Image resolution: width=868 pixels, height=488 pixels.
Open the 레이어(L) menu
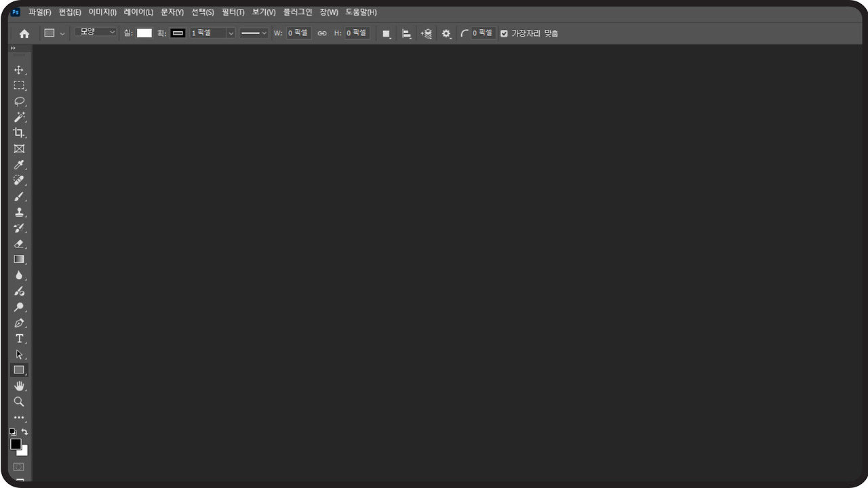pos(138,12)
